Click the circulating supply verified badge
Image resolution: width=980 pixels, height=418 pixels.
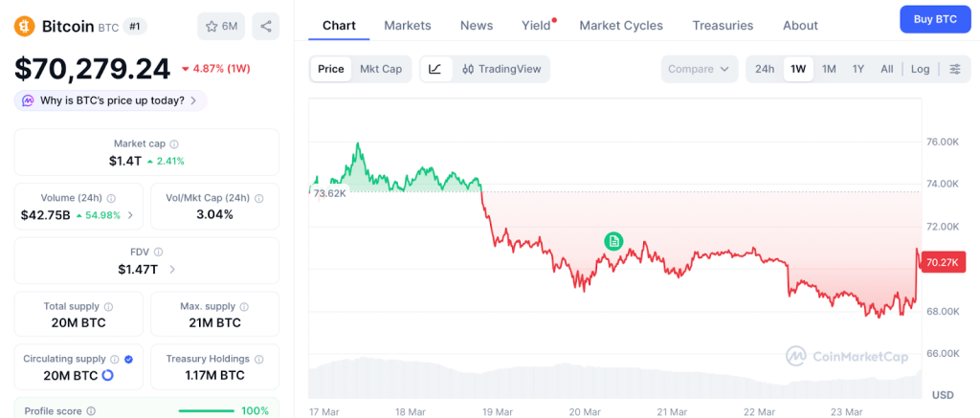[x=129, y=359]
